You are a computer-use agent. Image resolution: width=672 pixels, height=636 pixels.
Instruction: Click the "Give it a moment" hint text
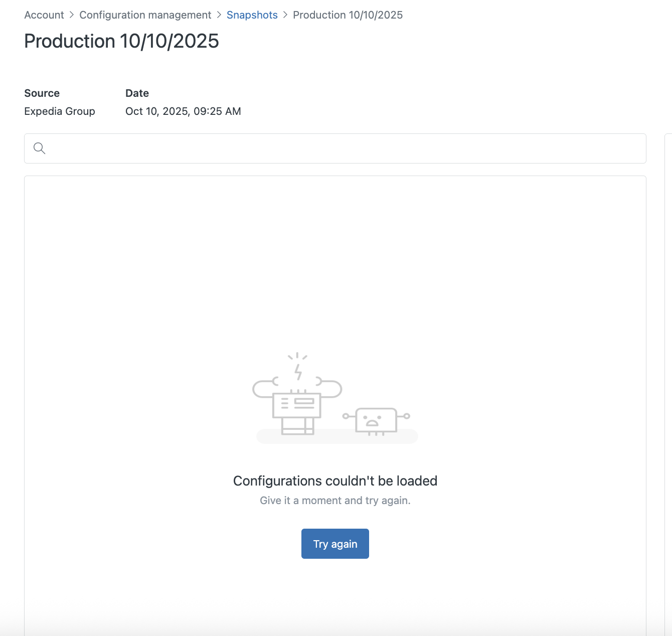click(335, 501)
